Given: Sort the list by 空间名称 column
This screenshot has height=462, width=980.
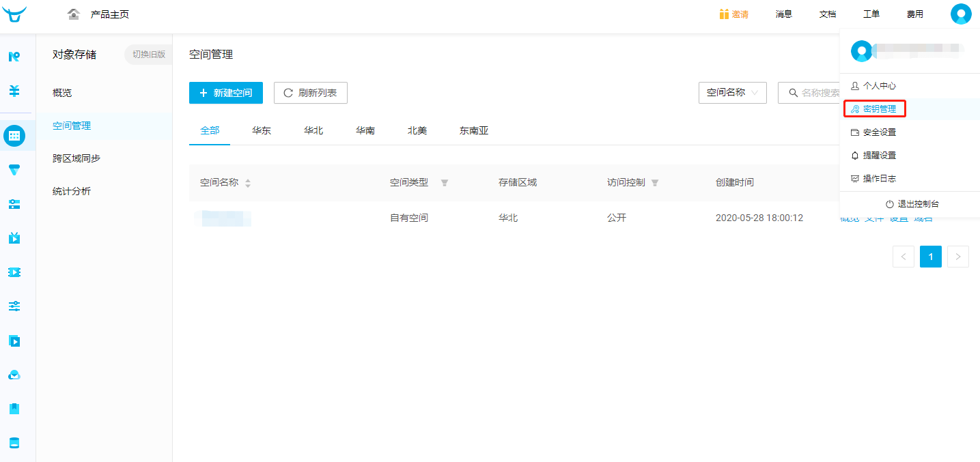Looking at the screenshot, I should pos(248,183).
